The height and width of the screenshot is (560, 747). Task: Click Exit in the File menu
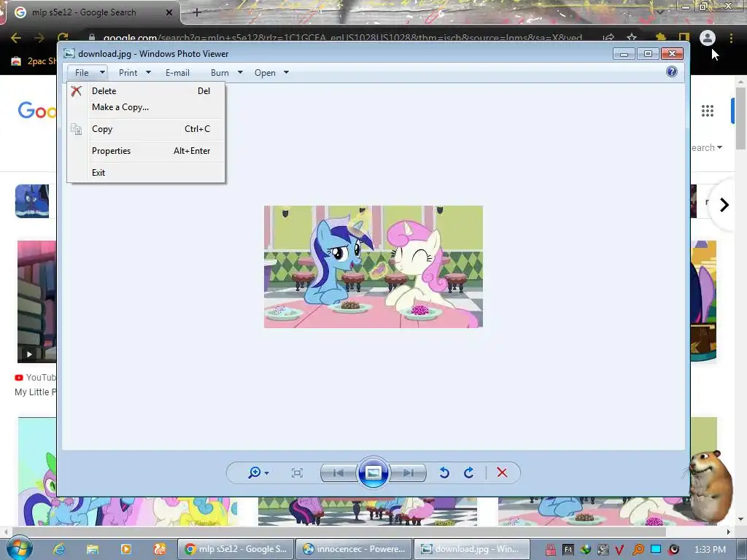point(146,173)
